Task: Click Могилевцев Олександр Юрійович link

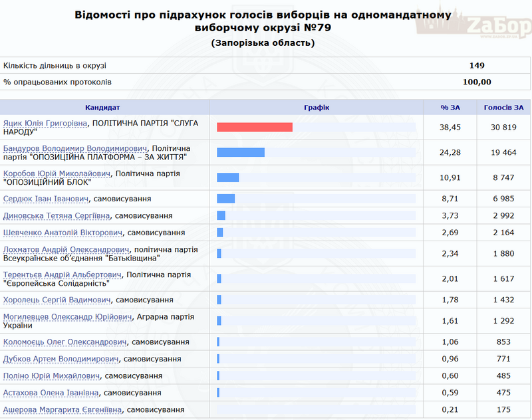Action: point(67,317)
